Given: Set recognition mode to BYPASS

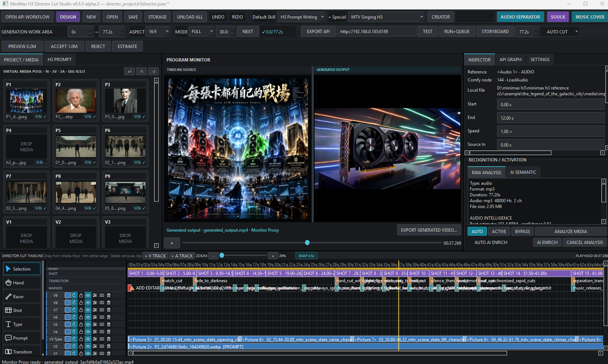Looking at the screenshot, I should click(x=523, y=232).
